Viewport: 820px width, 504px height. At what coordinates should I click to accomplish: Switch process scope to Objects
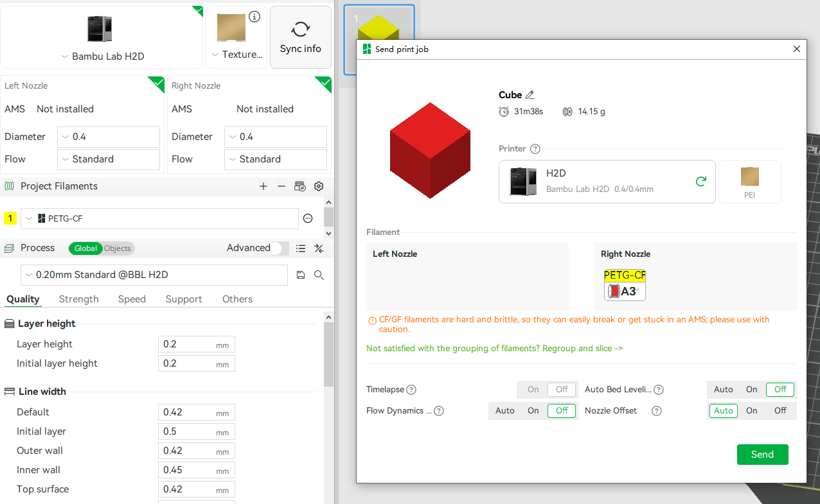[x=118, y=248]
